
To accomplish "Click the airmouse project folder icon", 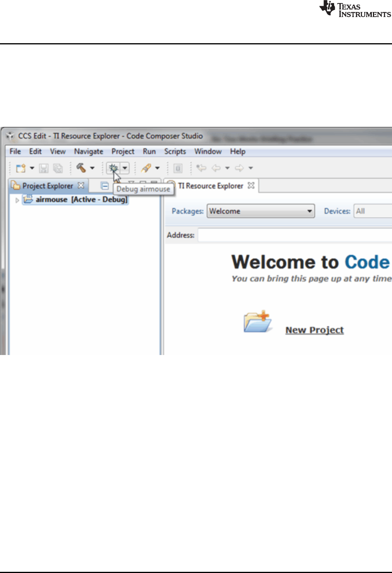I will 28,199.
